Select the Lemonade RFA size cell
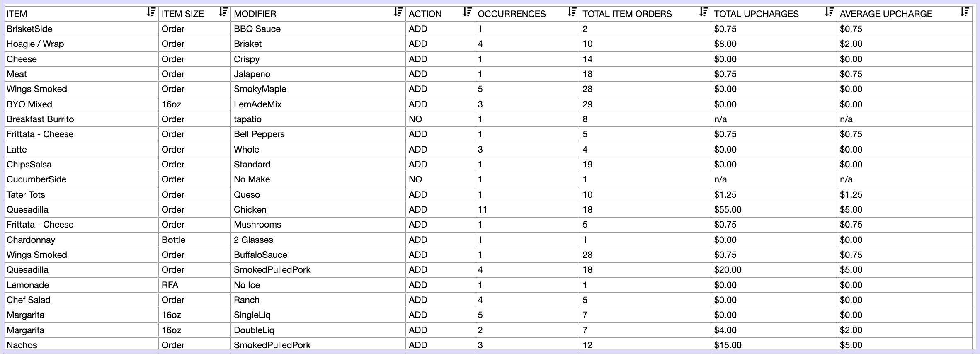The height and width of the screenshot is (354, 980). (x=170, y=285)
